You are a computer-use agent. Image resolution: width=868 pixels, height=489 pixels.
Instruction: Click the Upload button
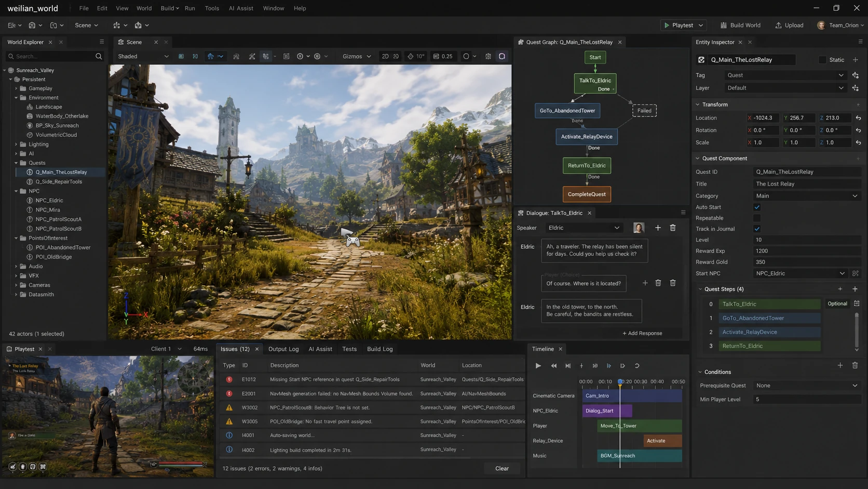789,25
